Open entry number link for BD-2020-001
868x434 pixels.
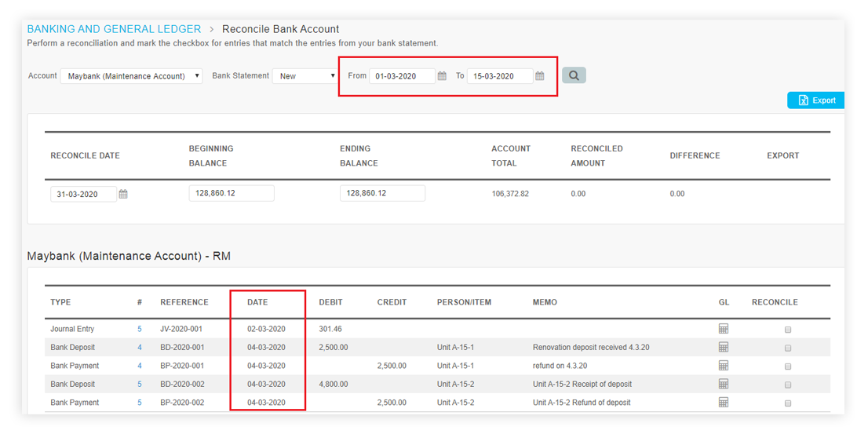pos(140,347)
